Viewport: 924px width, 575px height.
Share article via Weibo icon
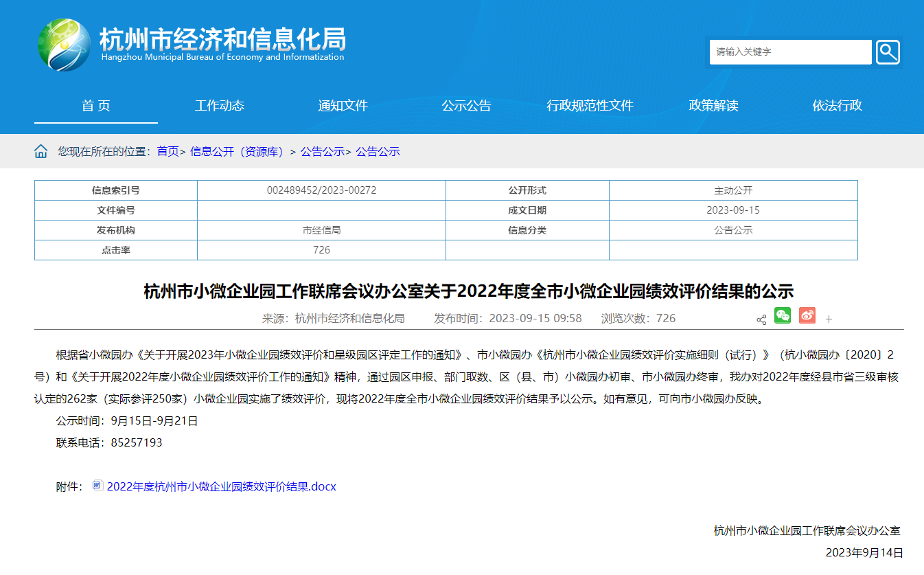[807, 315]
